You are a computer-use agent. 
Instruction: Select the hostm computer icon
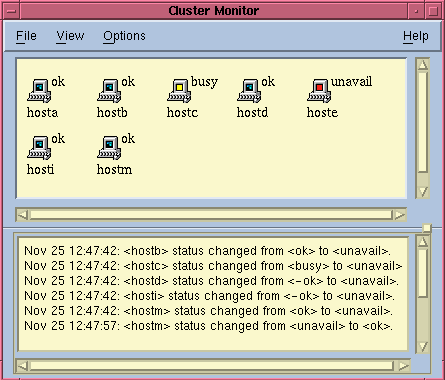(x=109, y=148)
